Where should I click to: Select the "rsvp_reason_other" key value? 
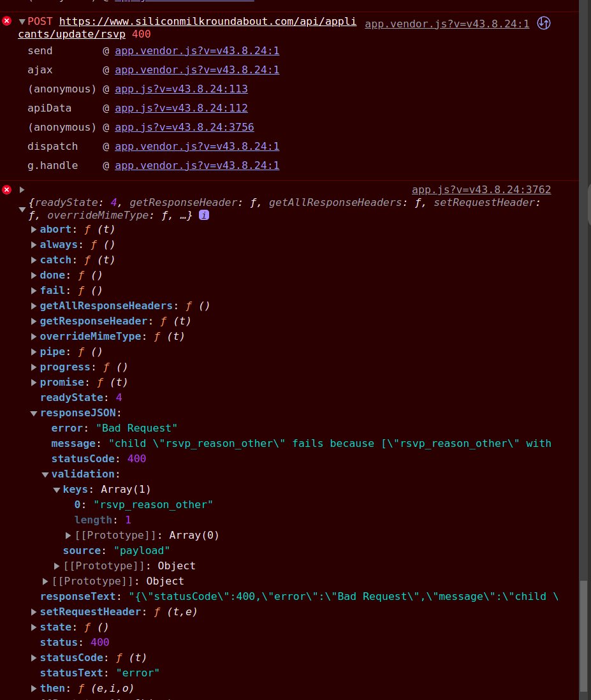pyautogui.click(x=153, y=505)
